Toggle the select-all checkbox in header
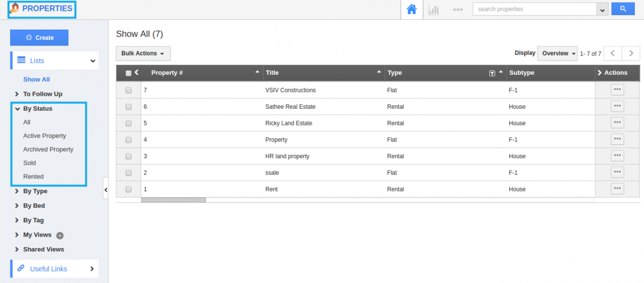 point(128,73)
